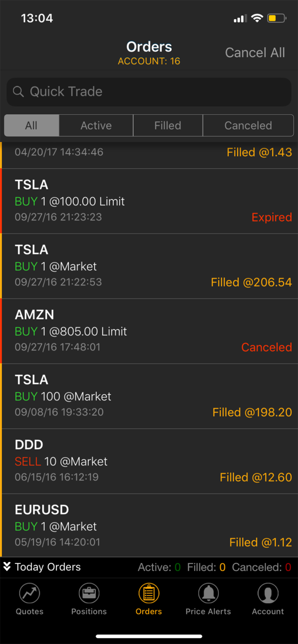Open the Account profile icon

(x=268, y=594)
